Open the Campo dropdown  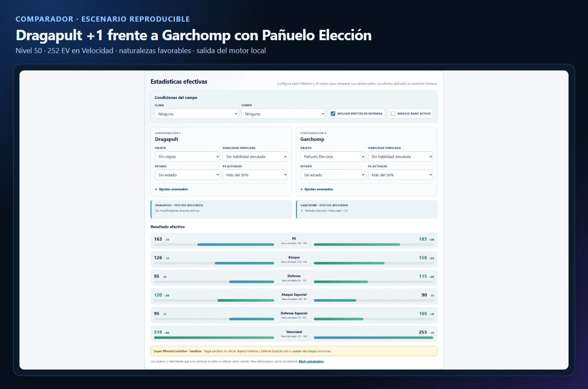tap(283, 114)
